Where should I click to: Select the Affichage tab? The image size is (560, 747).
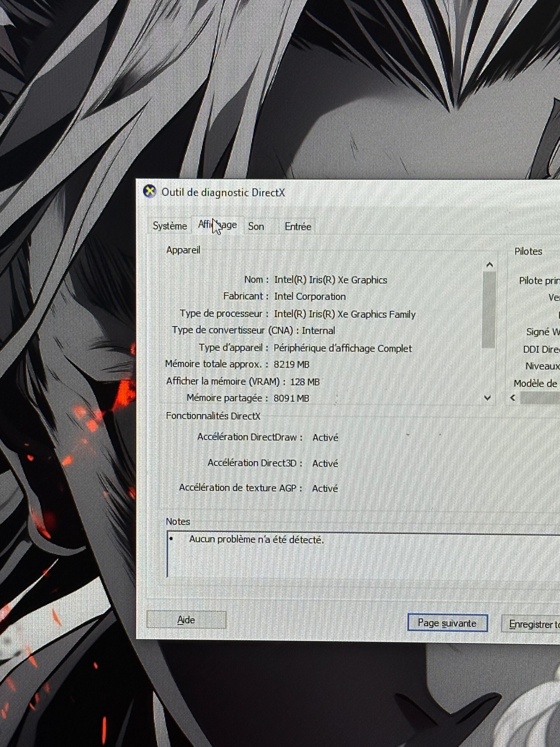[218, 225]
